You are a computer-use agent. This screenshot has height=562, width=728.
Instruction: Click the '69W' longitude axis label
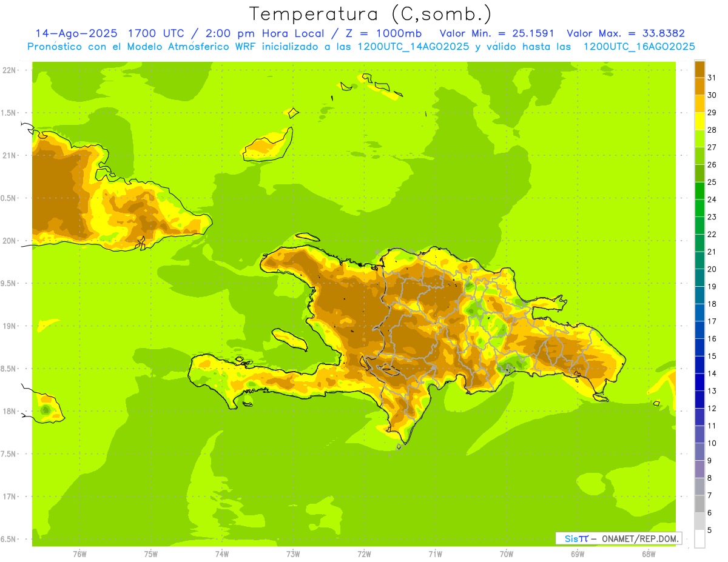578,554
